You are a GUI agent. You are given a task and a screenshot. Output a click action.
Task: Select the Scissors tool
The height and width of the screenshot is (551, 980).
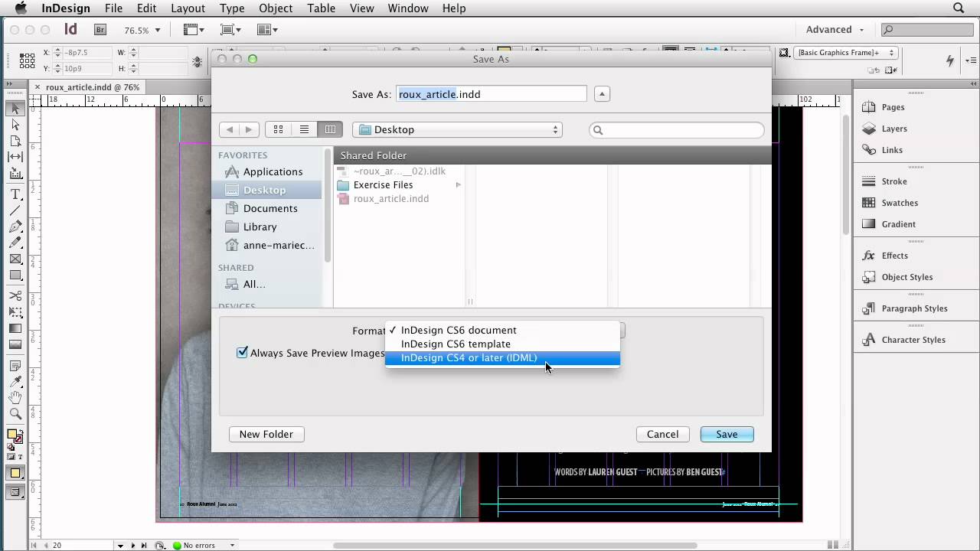pos(15,296)
